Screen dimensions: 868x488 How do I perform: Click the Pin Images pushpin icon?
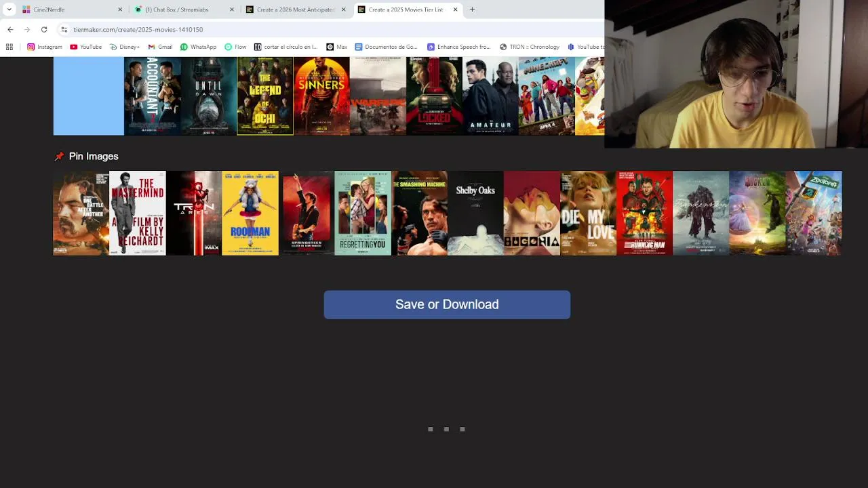59,157
